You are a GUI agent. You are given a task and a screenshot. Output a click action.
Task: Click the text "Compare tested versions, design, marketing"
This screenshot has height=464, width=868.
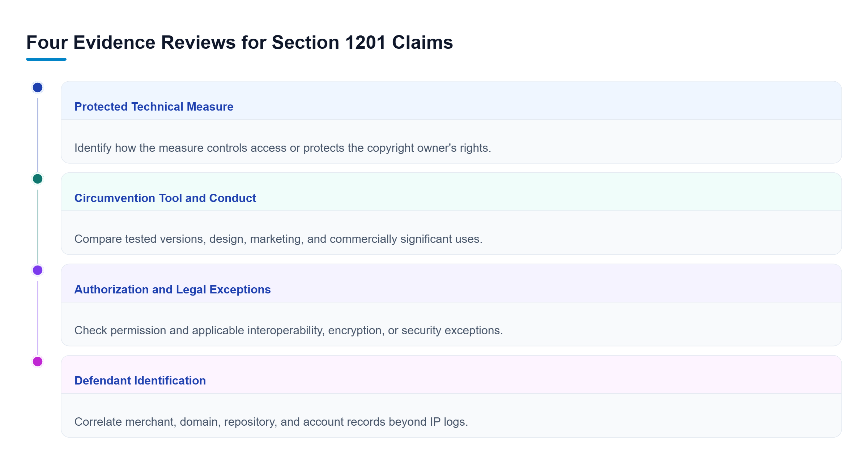pos(189,239)
